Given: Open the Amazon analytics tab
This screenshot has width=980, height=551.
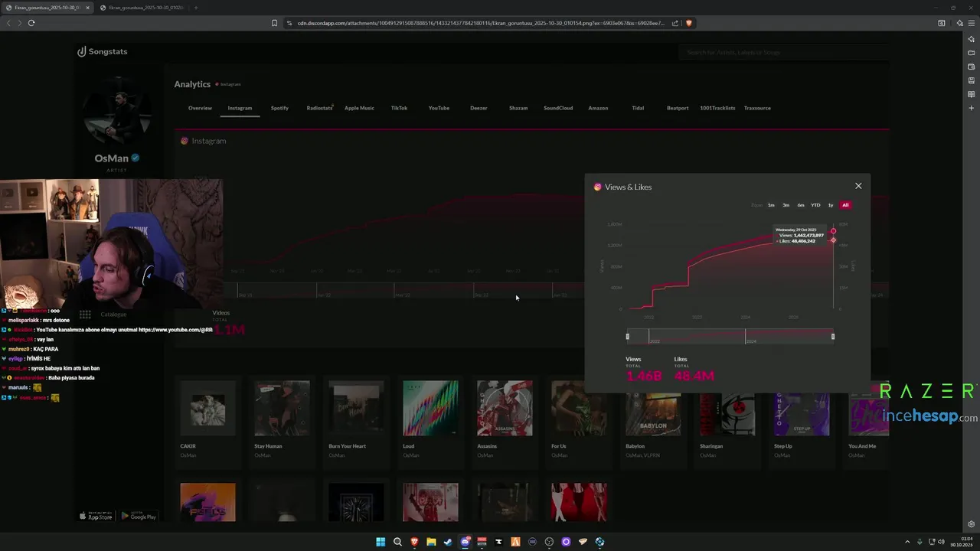Looking at the screenshot, I should (x=598, y=108).
